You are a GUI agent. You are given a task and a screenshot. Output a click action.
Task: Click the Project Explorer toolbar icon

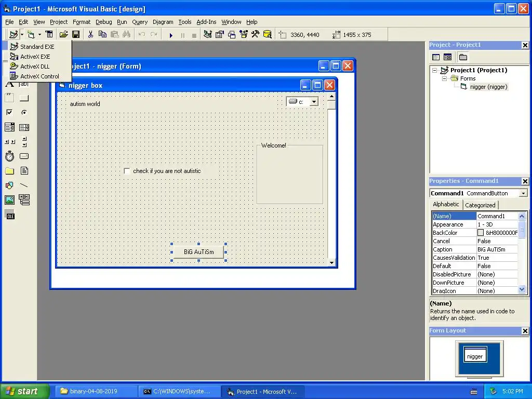208,34
